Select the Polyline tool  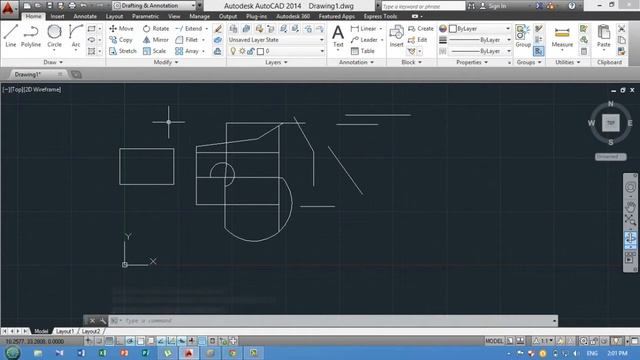(31, 36)
